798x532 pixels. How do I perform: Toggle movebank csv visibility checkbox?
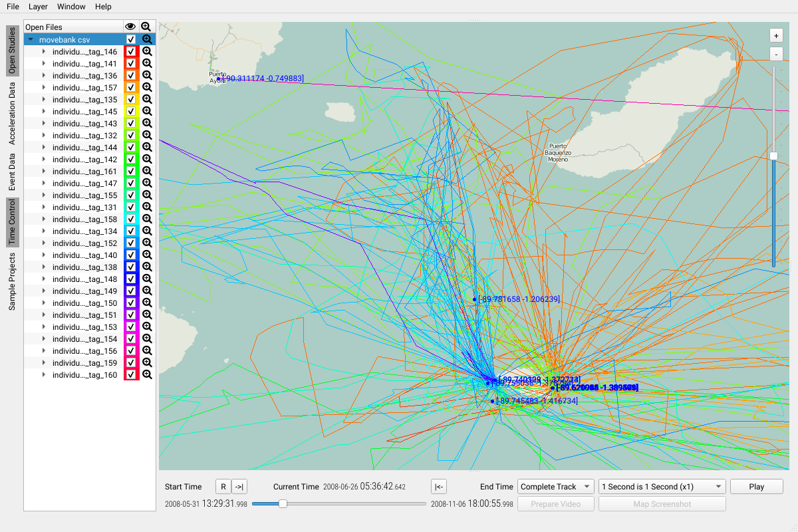click(x=131, y=40)
